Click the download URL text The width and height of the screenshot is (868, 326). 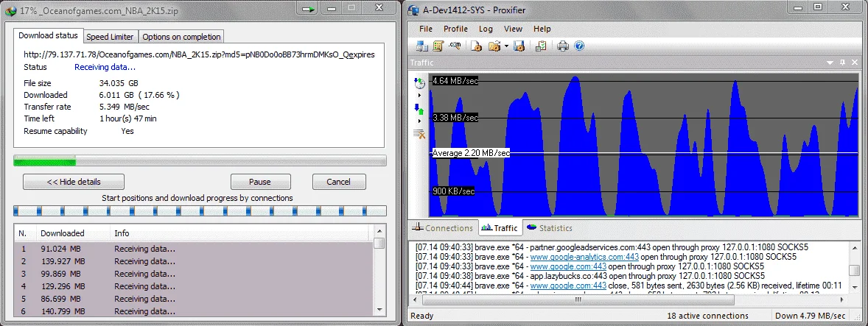point(199,54)
